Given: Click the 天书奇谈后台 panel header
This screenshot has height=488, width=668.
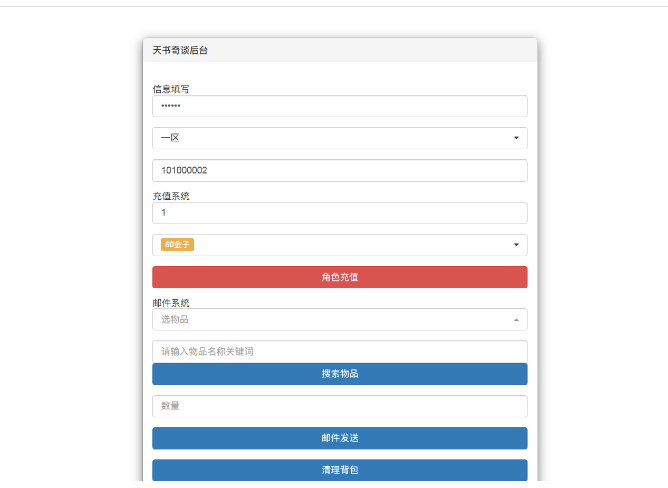Looking at the screenshot, I should pos(181,50).
